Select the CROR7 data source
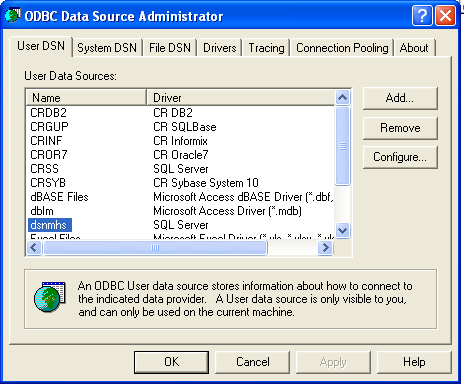 (x=49, y=155)
